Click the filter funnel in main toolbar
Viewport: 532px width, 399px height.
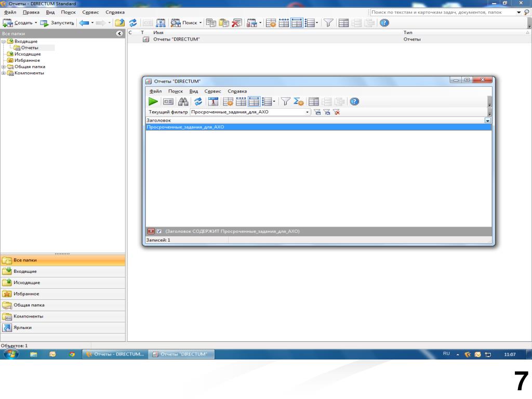(x=328, y=23)
